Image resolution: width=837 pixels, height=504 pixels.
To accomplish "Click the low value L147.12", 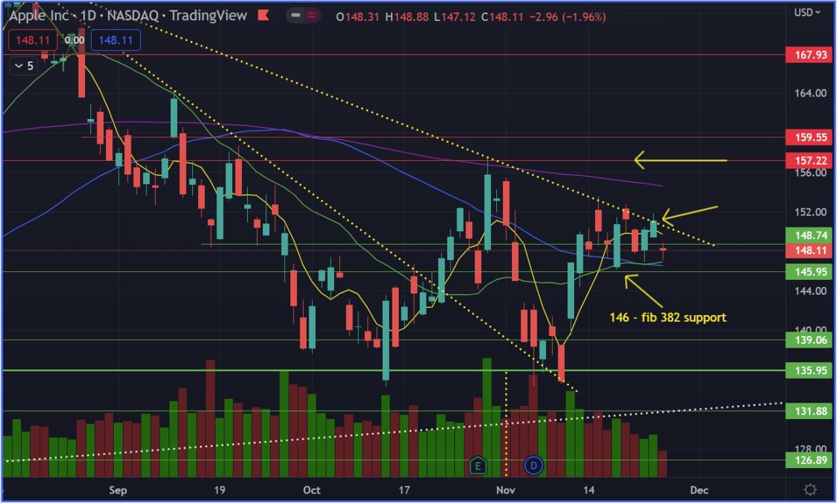I will [x=455, y=16].
